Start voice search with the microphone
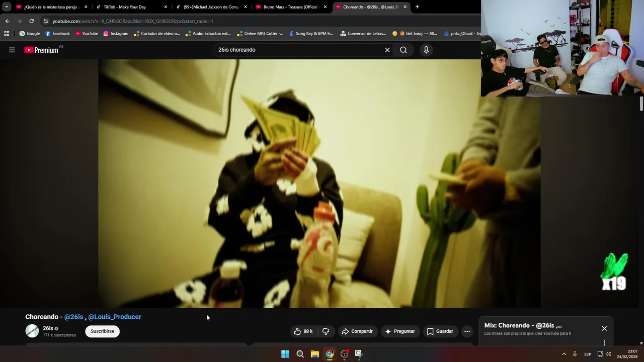 click(426, 50)
